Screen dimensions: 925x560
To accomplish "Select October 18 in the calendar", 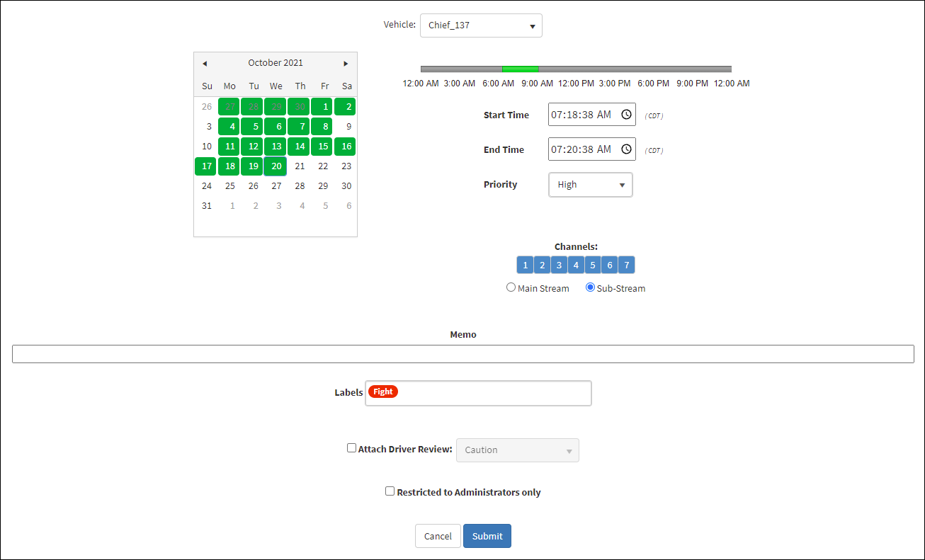I will click(x=229, y=166).
